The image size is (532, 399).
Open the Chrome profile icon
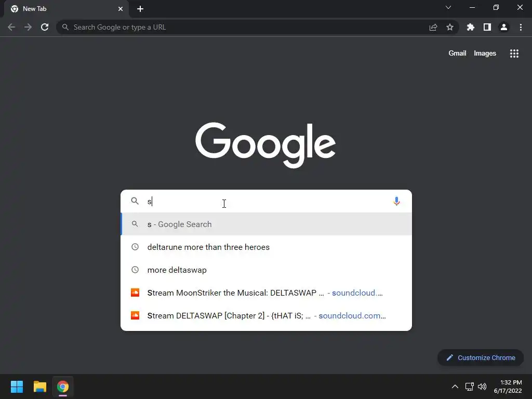tap(504, 27)
